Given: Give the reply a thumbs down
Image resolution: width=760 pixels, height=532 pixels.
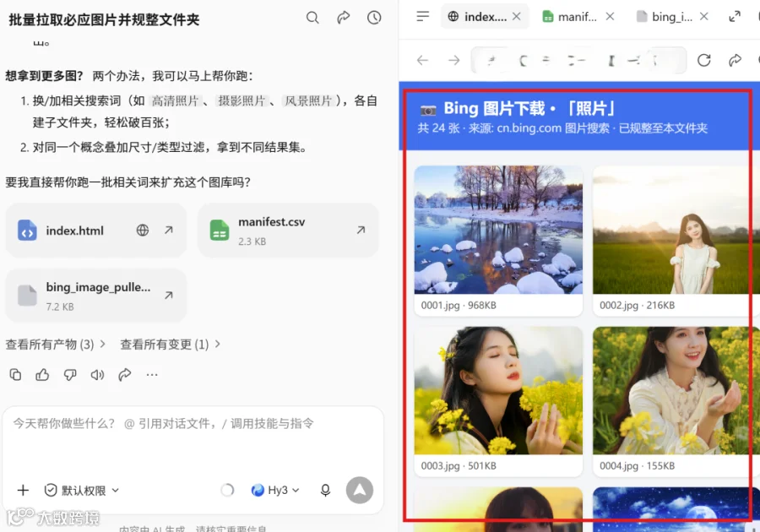Looking at the screenshot, I should pos(70,375).
